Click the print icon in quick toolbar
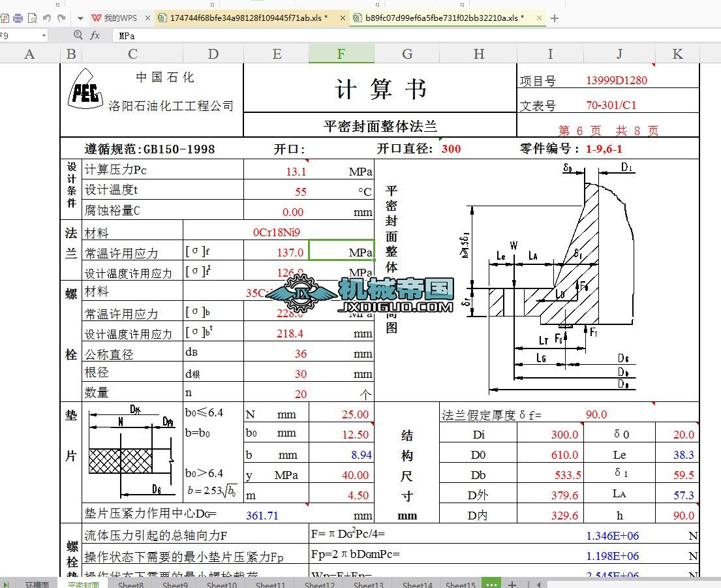 18,18
